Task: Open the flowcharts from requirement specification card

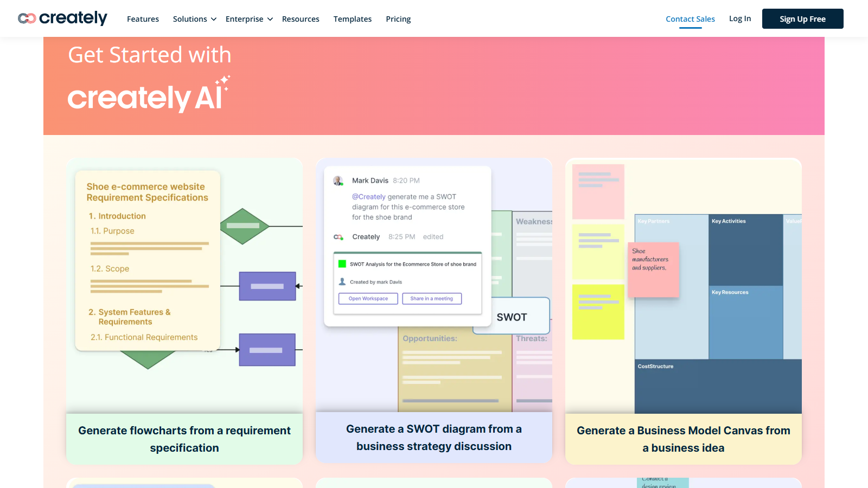Action: pyautogui.click(x=184, y=311)
